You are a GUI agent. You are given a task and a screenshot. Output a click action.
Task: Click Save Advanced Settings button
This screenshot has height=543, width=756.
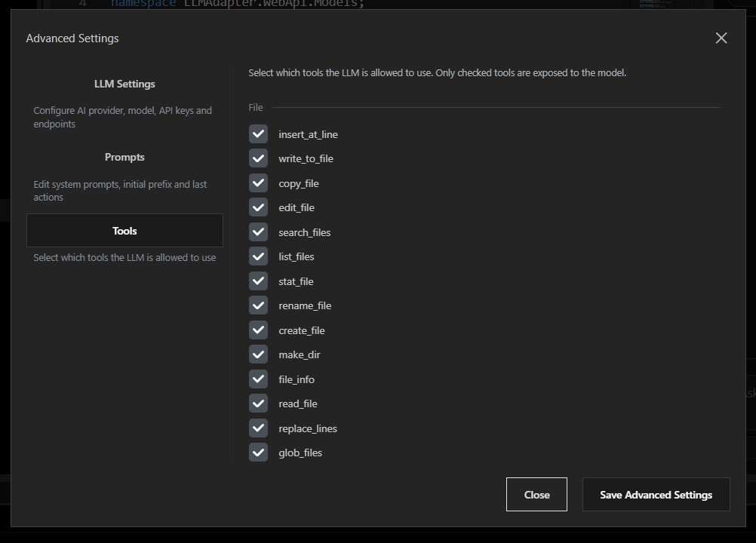pyautogui.click(x=656, y=494)
